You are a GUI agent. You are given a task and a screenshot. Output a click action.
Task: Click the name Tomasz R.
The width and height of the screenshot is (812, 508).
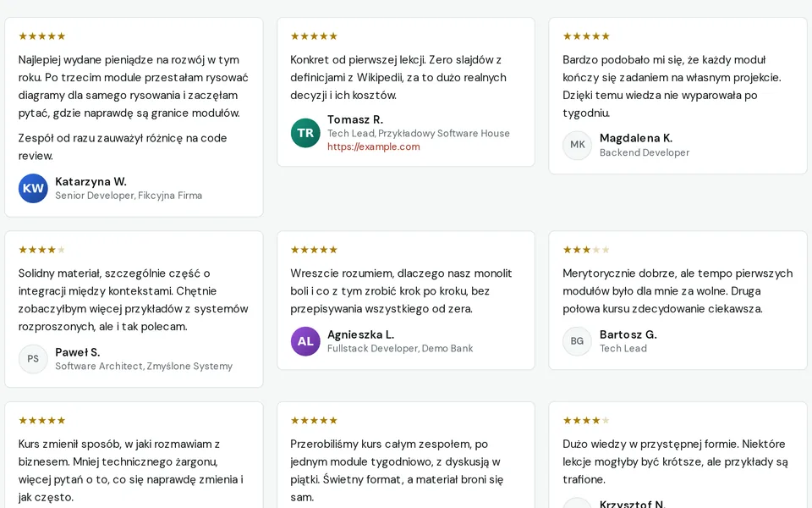[x=355, y=119]
